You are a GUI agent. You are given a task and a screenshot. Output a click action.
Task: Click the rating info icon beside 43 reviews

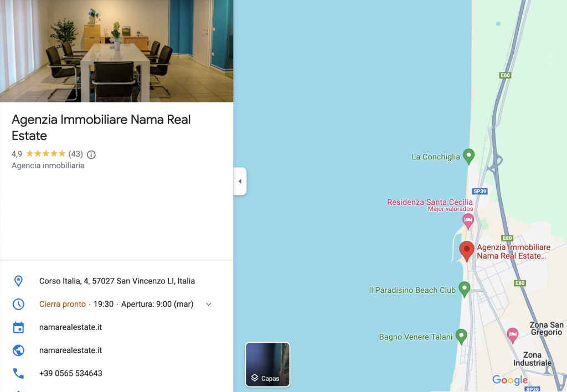pyautogui.click(x=91, y=155)
